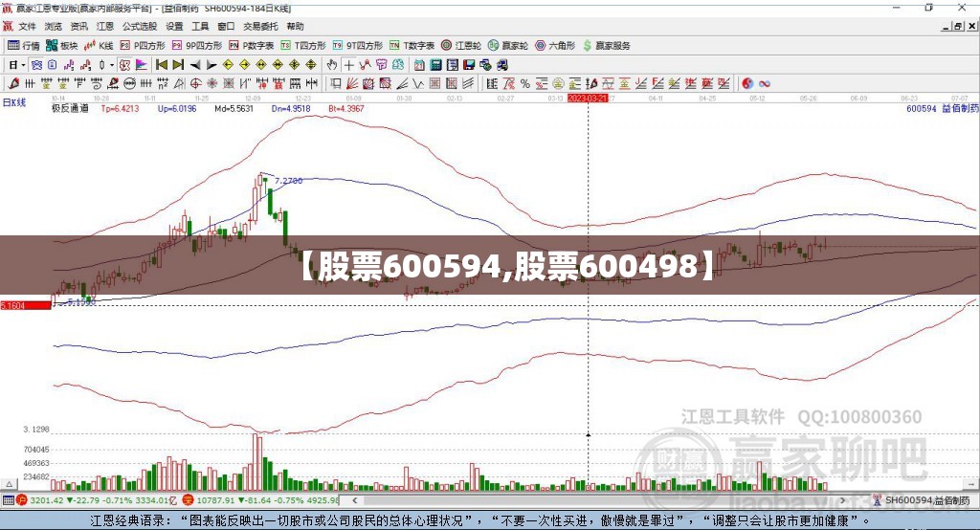
Task: Click the save diskette icon
Action: [x=469, y=65]
